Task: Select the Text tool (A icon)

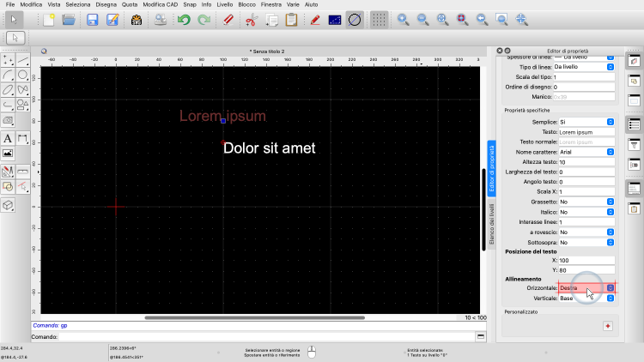Action: click(8, 138)
